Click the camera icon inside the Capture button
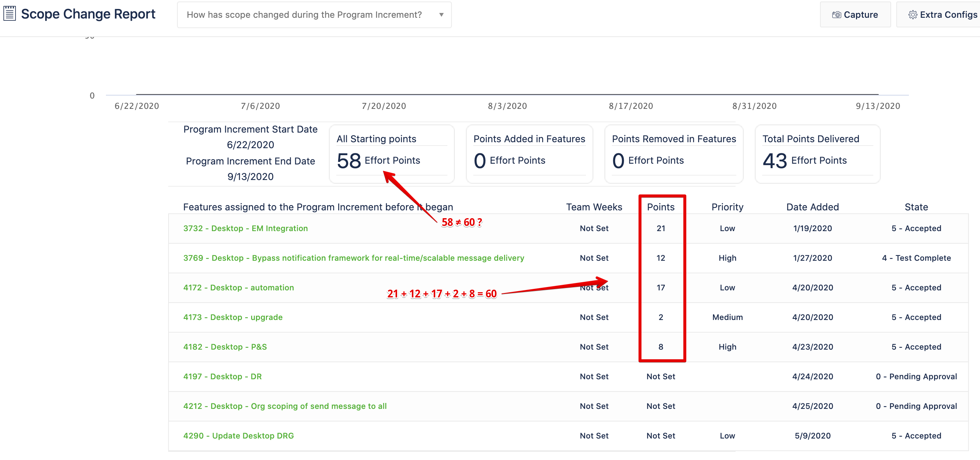 (836, 15)
